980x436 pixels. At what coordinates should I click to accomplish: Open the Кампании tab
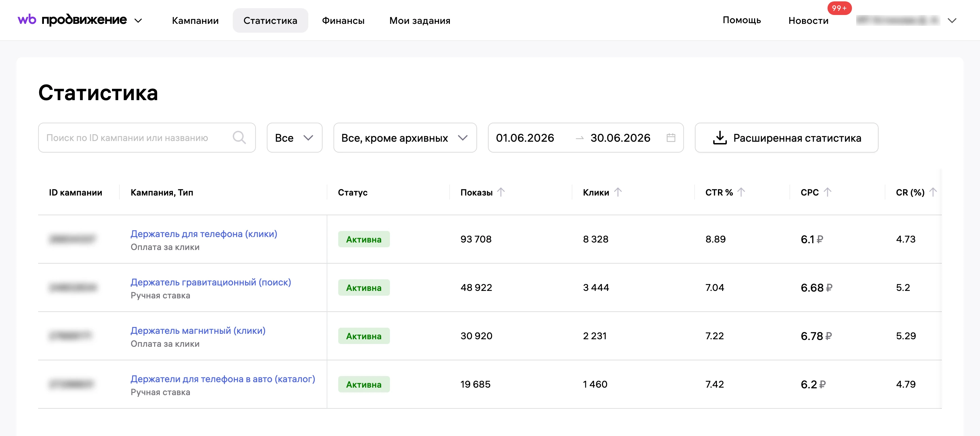[195, 20]
